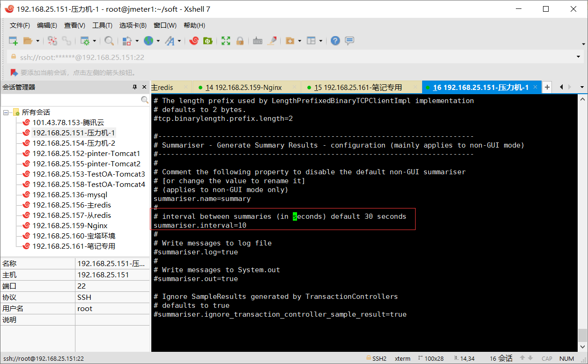Image resolution: width=588 pixels, height=364 pixels.
Task: Click the globe Encoding icon
Action: pyautogui.click(x=149, y=41)
